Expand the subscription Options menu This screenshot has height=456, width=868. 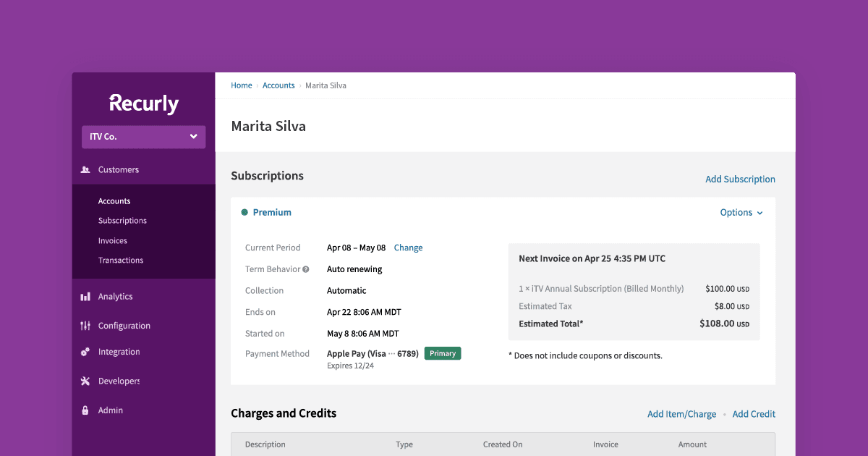point(740,212)
